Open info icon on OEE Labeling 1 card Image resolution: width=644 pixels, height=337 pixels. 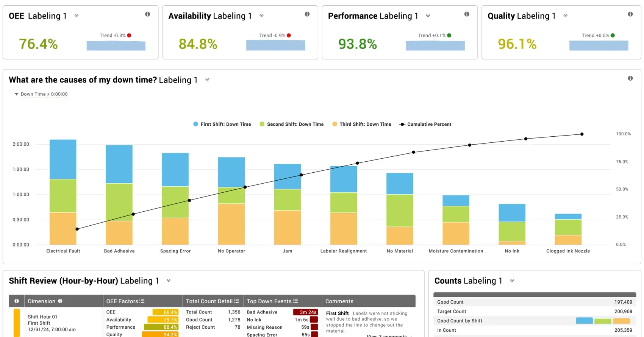(x=147, y=14)
